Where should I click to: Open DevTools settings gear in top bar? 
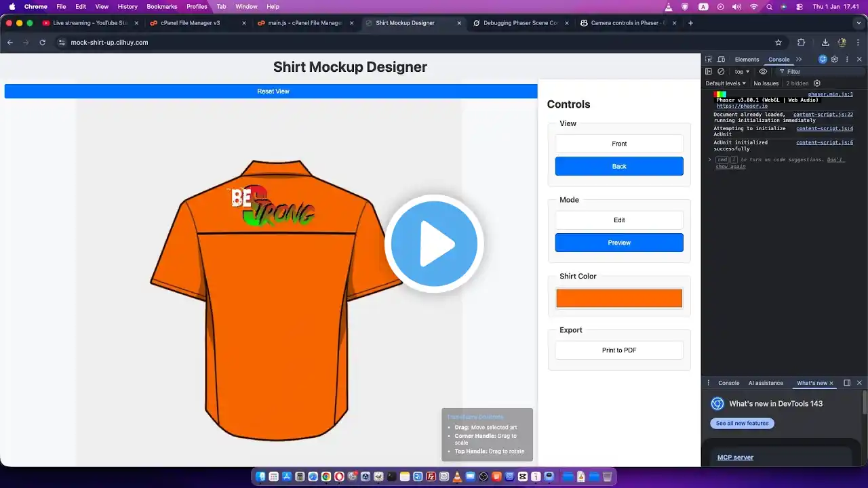pos(835,60)
